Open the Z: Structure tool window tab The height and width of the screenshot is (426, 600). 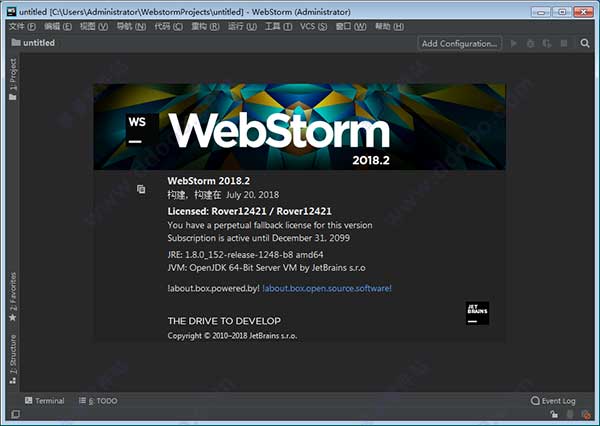[13, 359]
